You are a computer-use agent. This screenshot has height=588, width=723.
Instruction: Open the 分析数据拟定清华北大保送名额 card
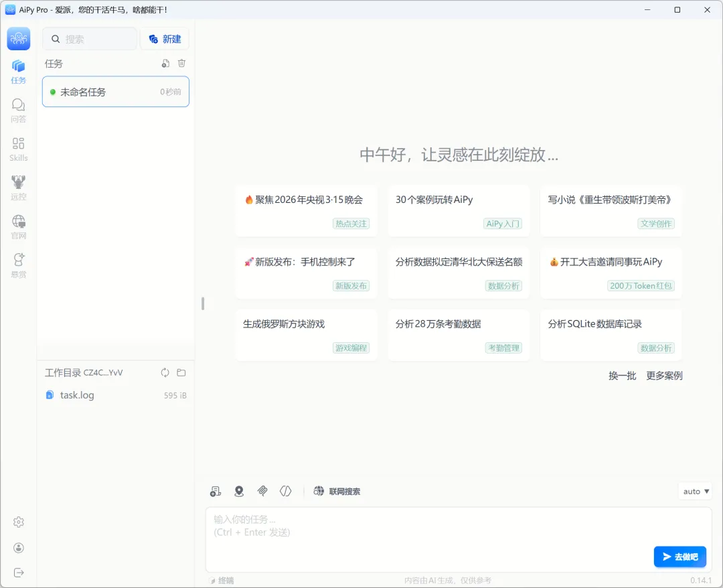click(x=459, y=273)
